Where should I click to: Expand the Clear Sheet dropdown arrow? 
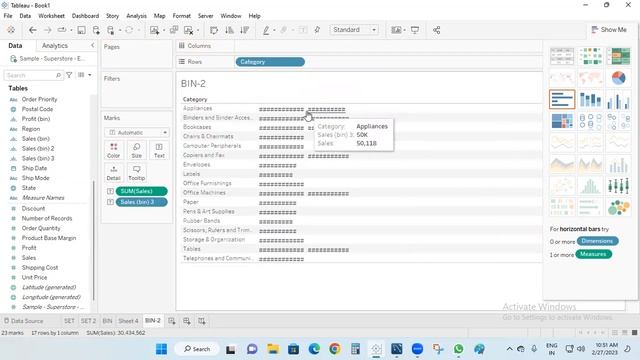click(198, 30)
